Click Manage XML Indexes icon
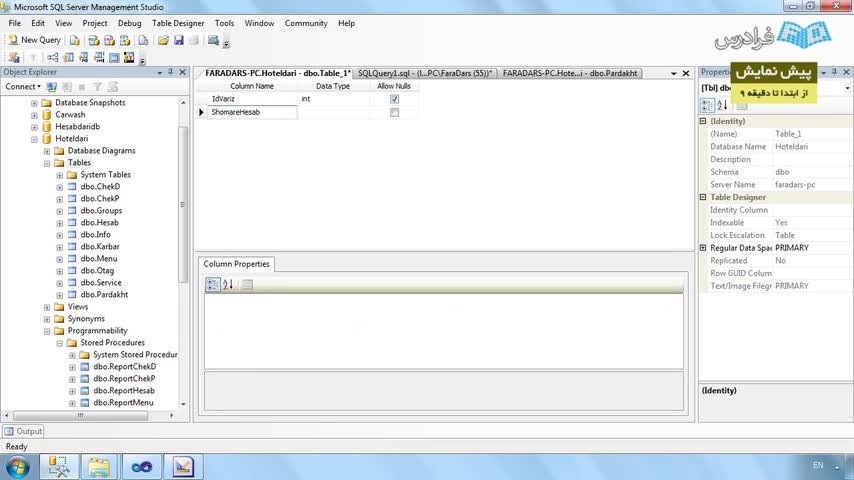The height and width of the screenshot is (480, 854). [99, 57]
